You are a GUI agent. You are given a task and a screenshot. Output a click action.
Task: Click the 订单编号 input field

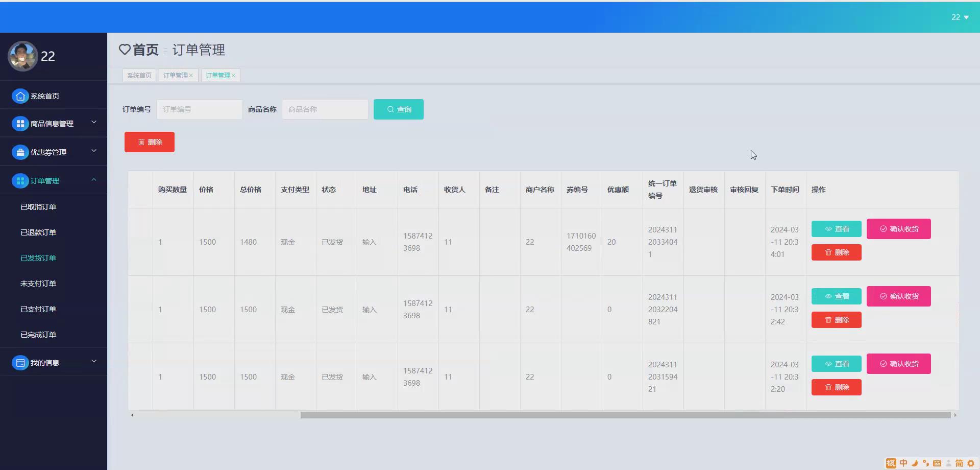[199, 109]
